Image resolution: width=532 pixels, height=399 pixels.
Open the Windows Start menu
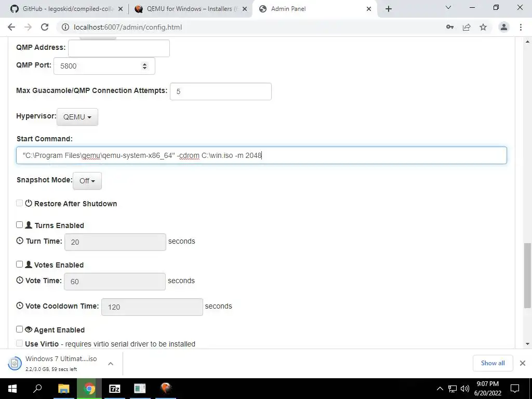tap(12, 389)
